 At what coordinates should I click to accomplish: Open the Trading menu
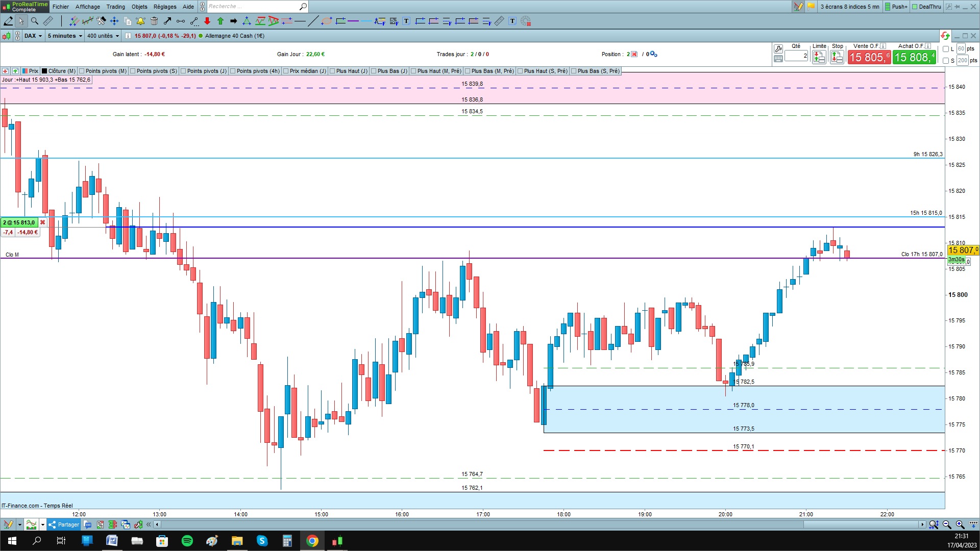(x=115, y=7)
